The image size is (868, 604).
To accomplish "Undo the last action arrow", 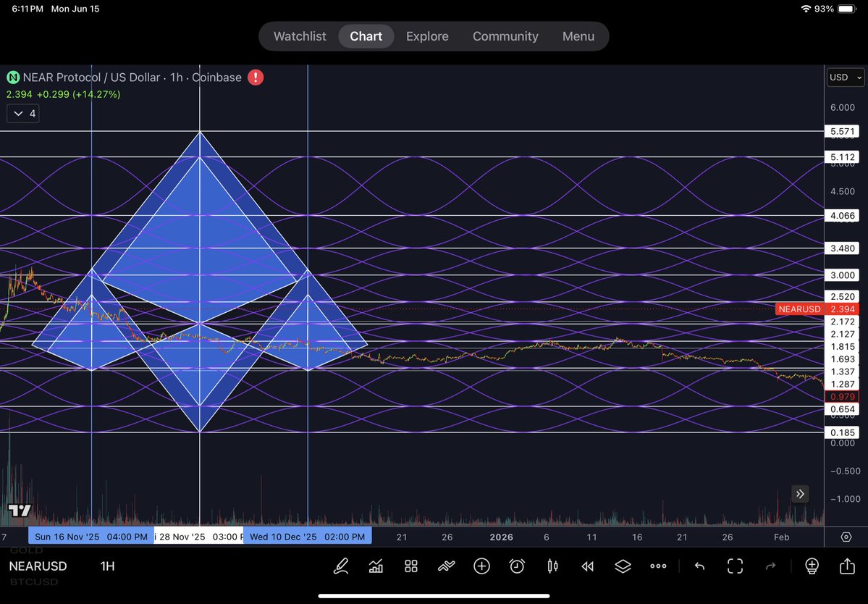I will pyautogui.click(x=700, y=566).
